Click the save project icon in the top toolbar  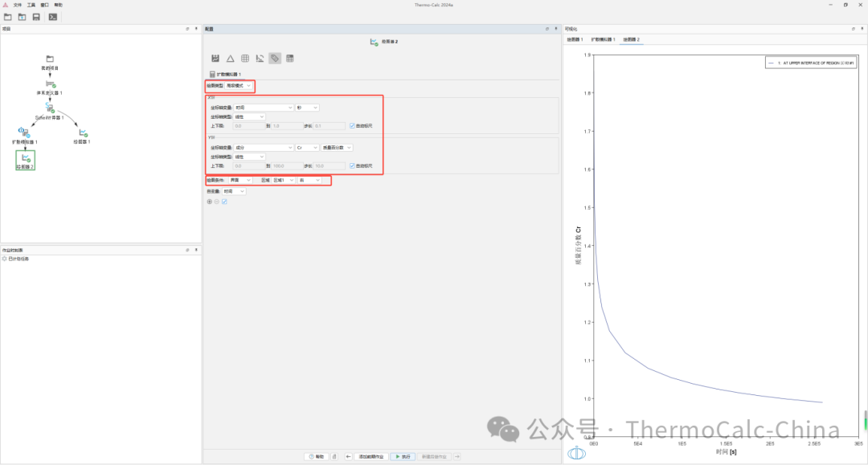(36, 17)
